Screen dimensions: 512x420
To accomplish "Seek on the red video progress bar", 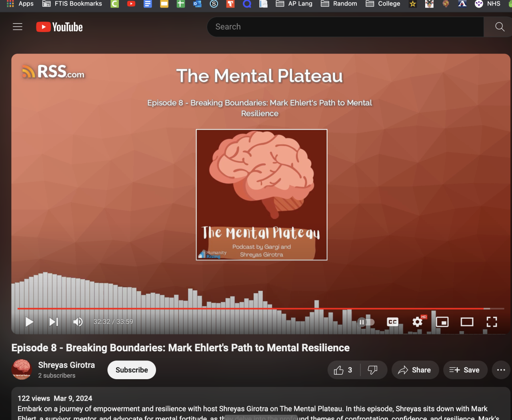I will [x=261, y=309].
